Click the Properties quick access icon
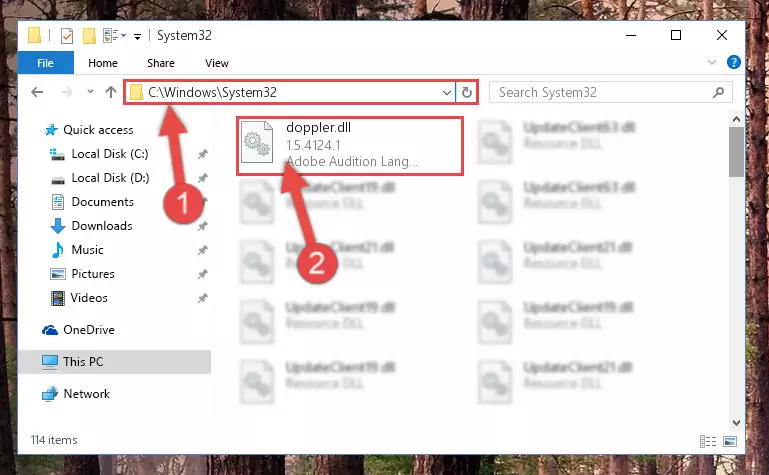Image resolution: width=769 pixels, height=475 pixels. [x=67, y=36]
